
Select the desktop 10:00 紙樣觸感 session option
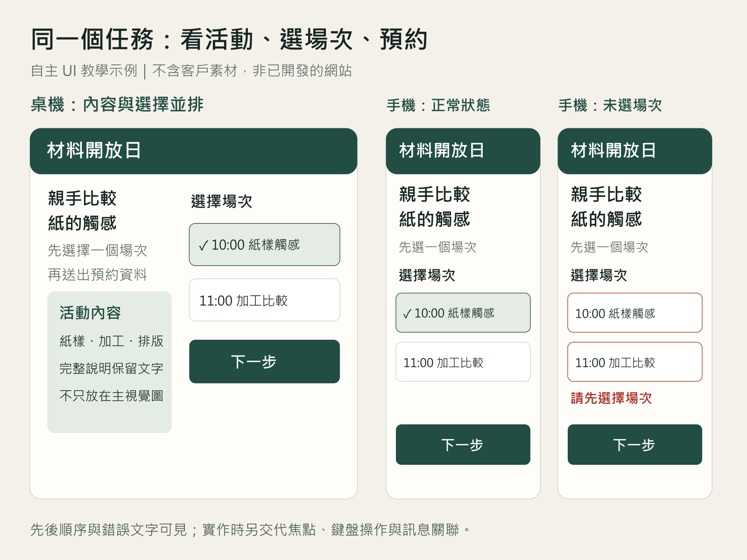264,245
